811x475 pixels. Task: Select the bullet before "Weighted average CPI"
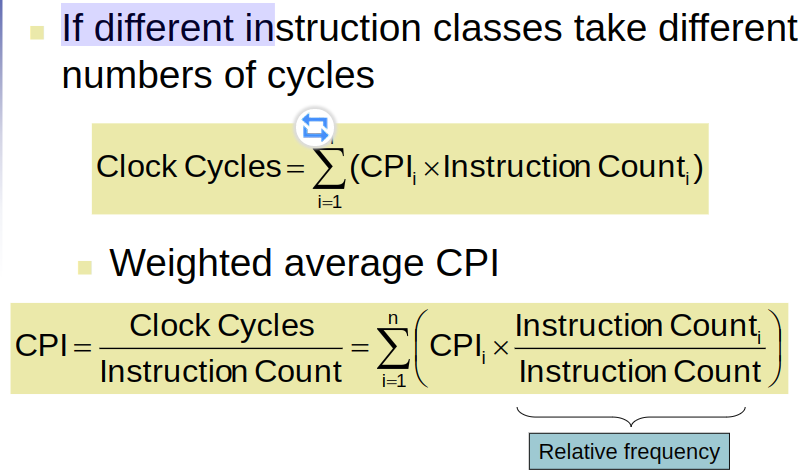[85, 267]
